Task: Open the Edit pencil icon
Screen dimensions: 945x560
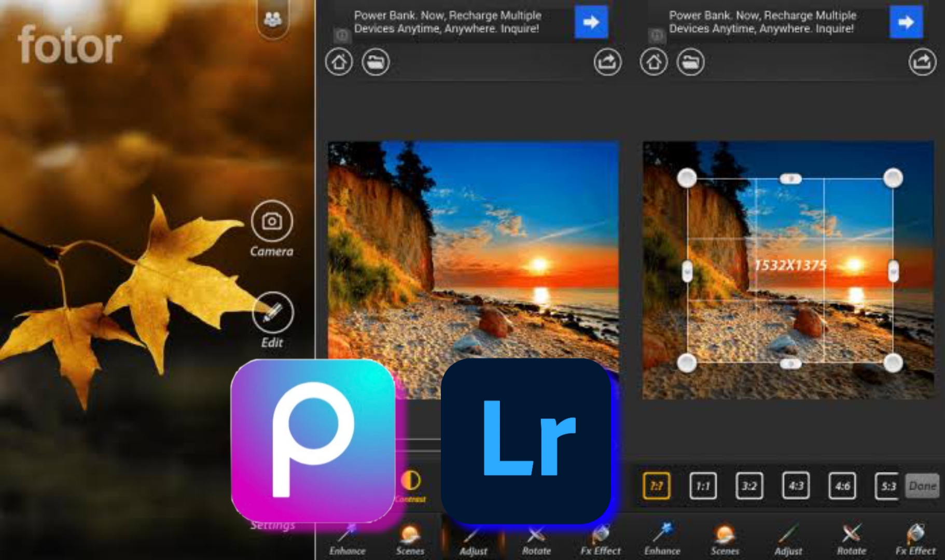Action: click(x=272, y=313)
